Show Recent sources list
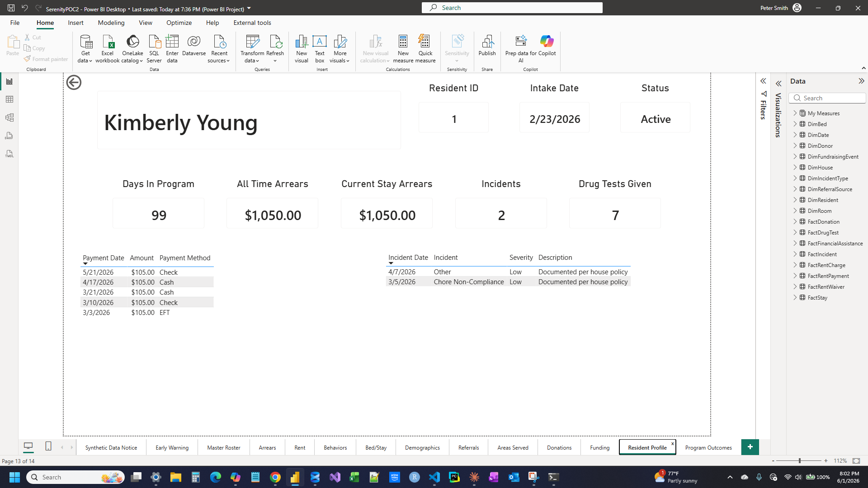This screenshot has width=868, height=488. pyautogui.click(x=219, y=49)
